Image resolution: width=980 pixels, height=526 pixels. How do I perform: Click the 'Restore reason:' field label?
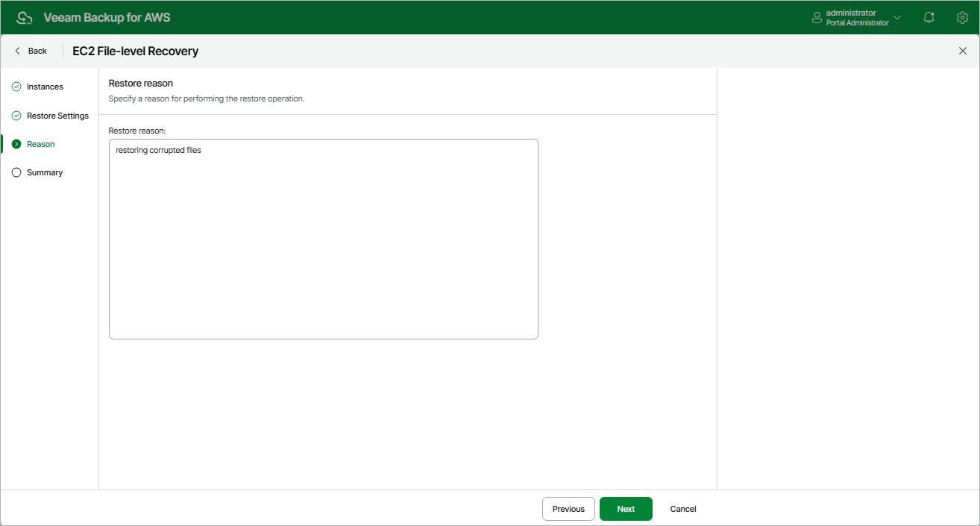point(137,131)
